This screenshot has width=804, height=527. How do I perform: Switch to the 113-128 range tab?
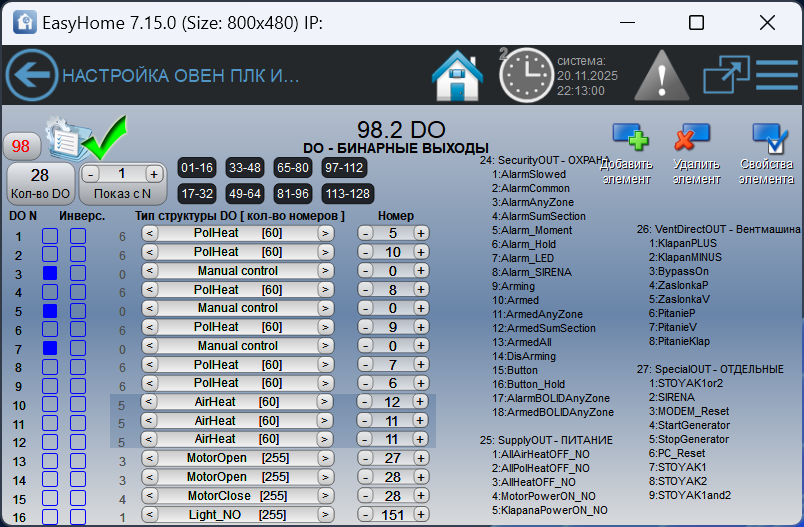tap(347, 193)
